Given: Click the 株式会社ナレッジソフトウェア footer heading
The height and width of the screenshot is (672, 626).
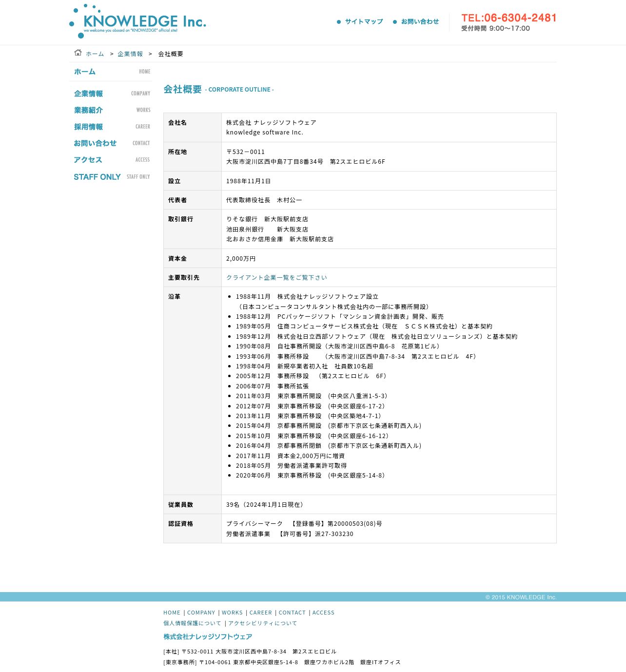Looking at the screenshot, I should [x=208, y=637].
